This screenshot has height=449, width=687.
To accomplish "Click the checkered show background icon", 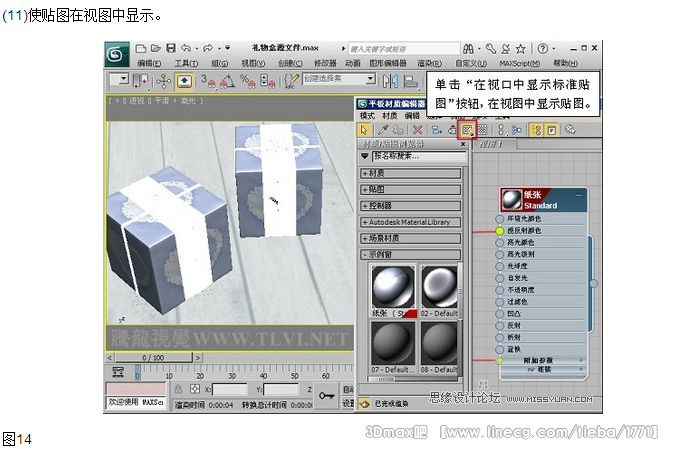I will [x=482, y=130].
